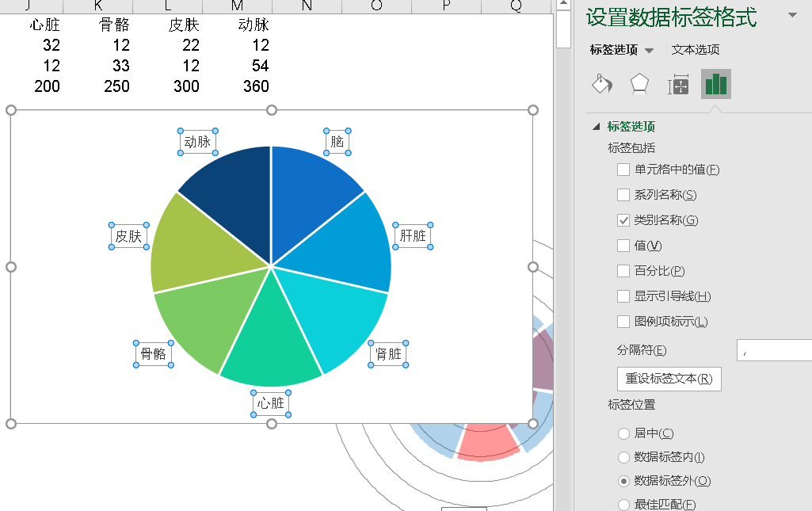The height and width of the screenshot is (511, 812).
Task: Select the 肾脏 data label
Action: click(388, 354)
